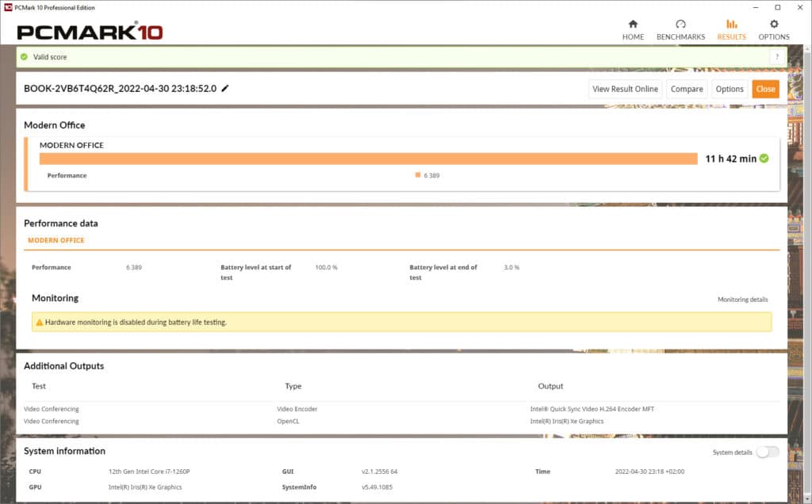
Task: Open the result Options button
Action: (730, 89)
